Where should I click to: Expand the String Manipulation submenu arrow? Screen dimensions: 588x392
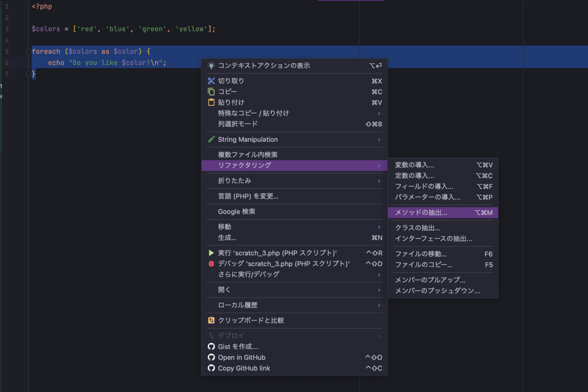point(379,139)
